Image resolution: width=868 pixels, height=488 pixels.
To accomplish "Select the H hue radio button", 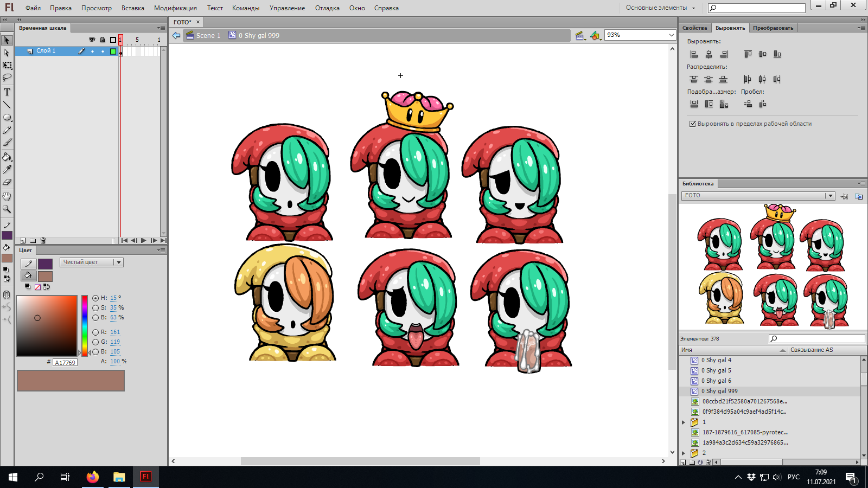I will point(95,298).
